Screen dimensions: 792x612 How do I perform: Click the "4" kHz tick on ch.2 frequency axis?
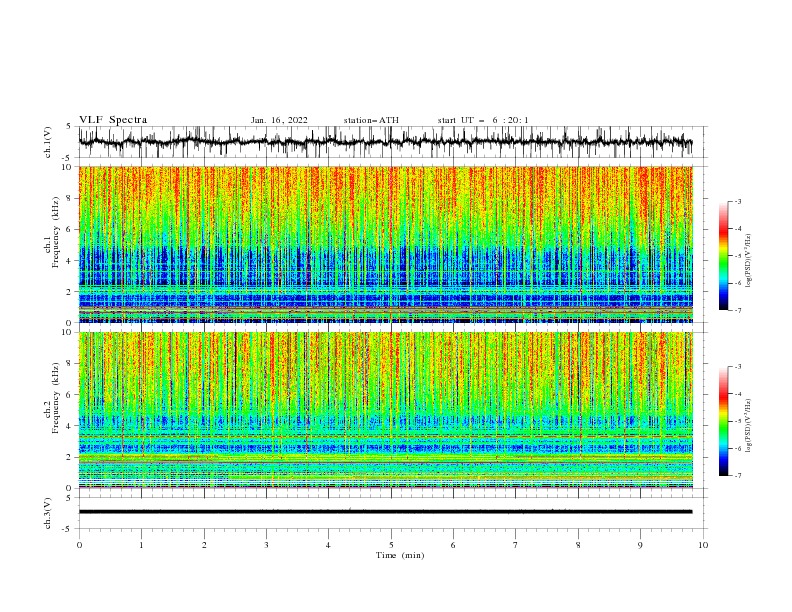click(71, 426)
